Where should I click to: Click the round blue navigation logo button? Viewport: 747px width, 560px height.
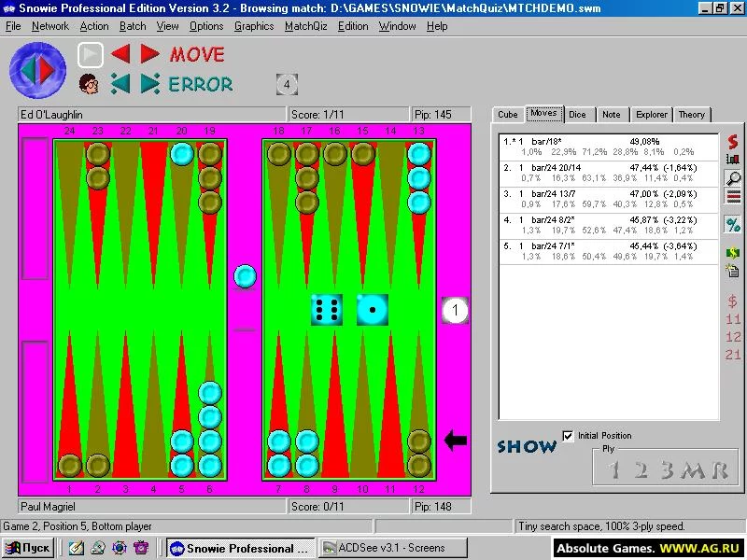click(37, 70)
